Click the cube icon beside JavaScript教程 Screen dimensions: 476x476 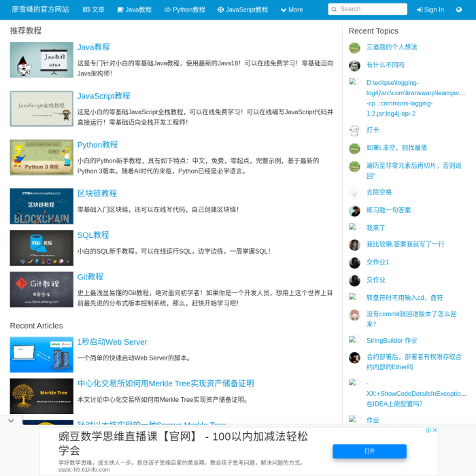click(x=220, y=10)
